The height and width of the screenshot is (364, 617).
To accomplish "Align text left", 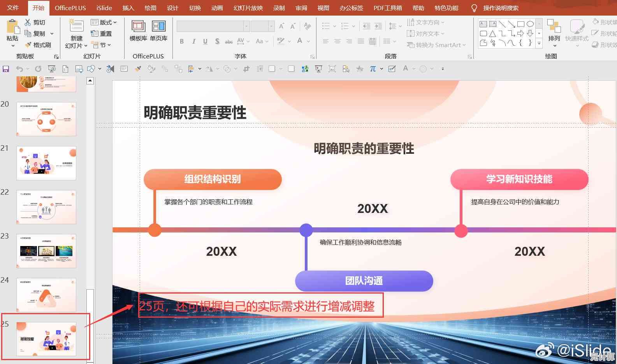I will point(326,41).
